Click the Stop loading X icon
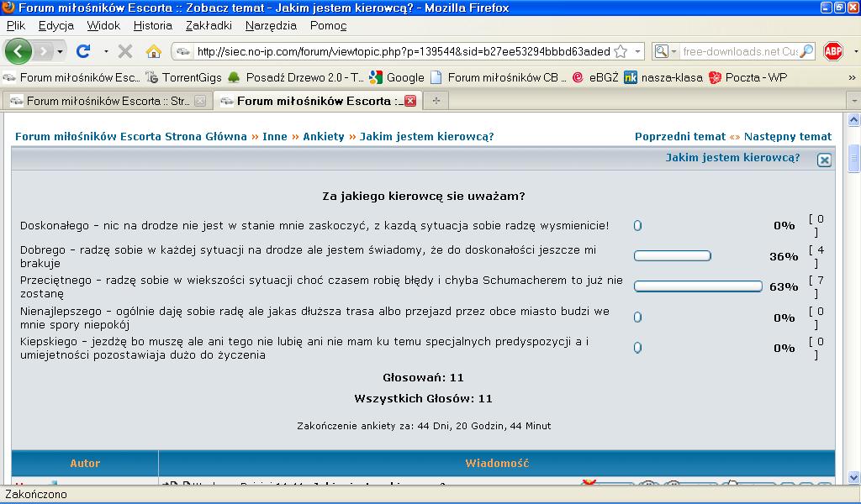The height and width of the screenshot is (504, 861). point(125,51)
